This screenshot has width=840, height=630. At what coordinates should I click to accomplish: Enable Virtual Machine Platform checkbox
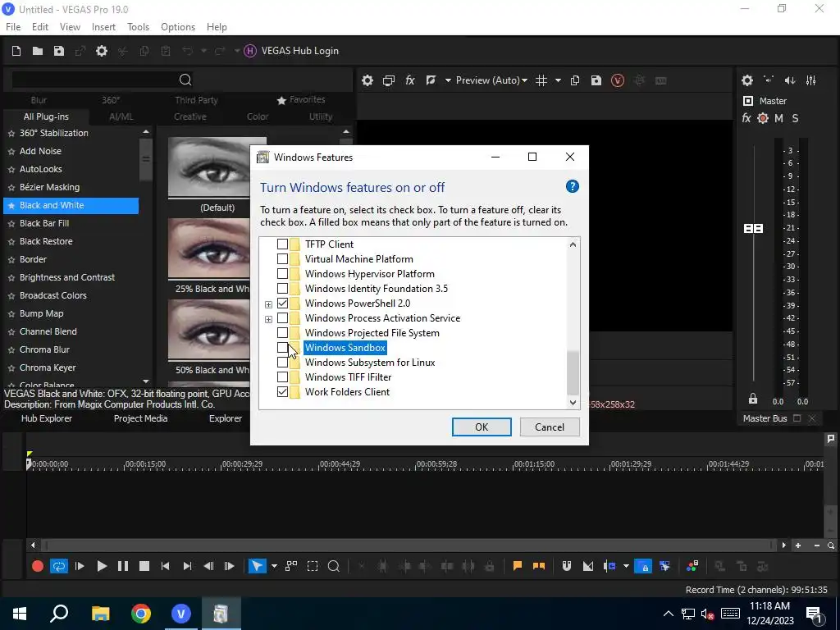click(282, 258)
